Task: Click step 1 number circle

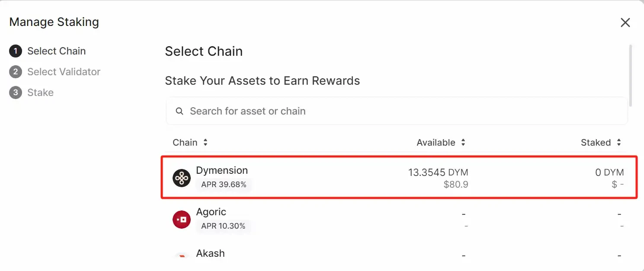Action: [x=16, y=51]
